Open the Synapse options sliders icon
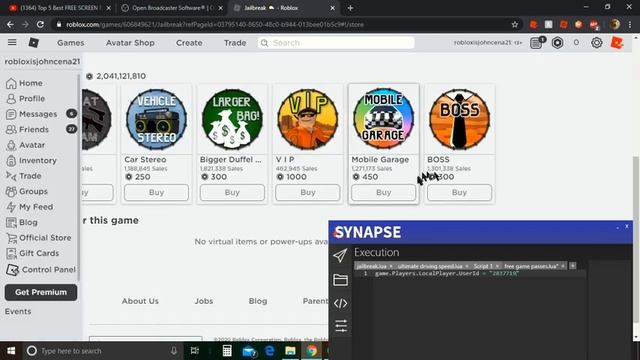The image size is (640, 360). (340, 326)
